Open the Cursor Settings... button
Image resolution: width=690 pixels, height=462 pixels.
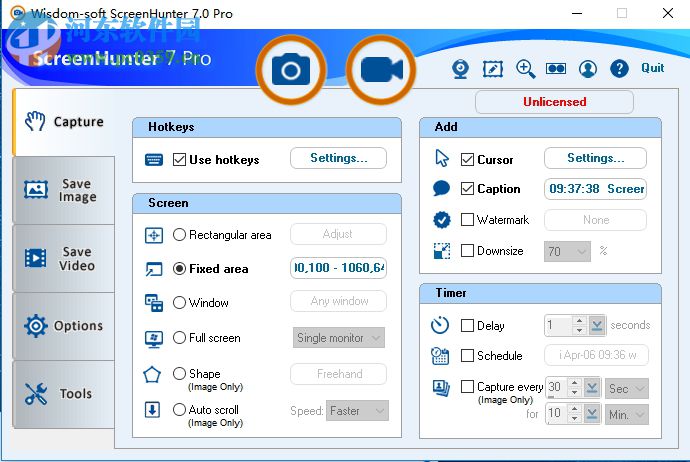point(595,158)
